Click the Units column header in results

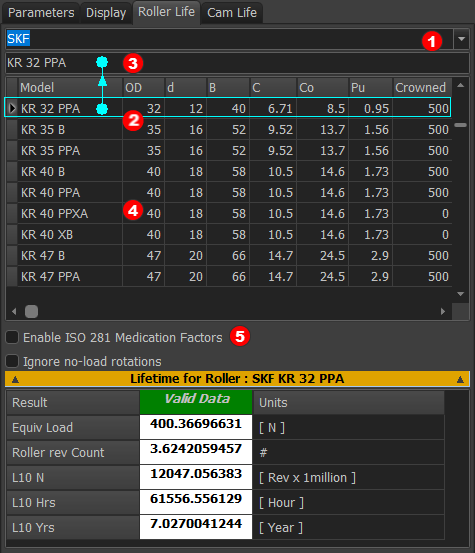pos(348,402)
